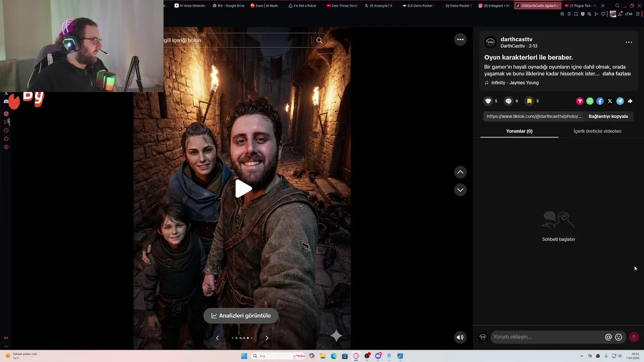
Task: Open the Opera sidebar X (Twitter) icon
Action: click(x=6, y=94)
